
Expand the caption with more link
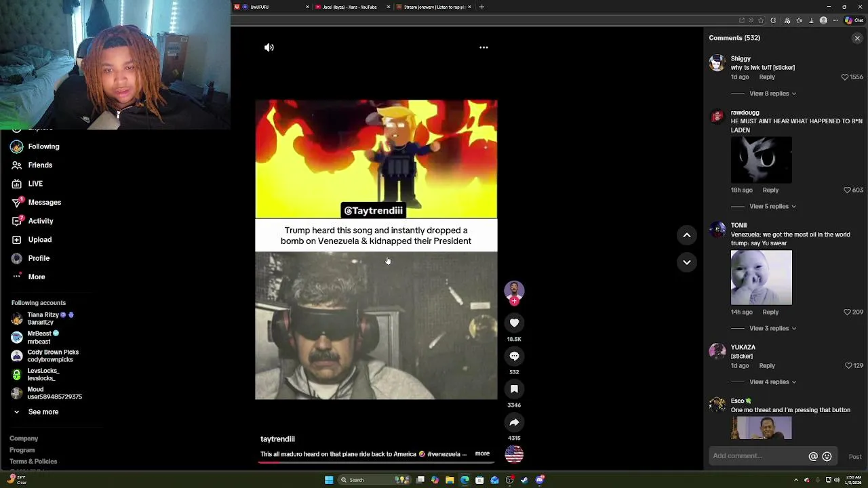pos(482,453)
